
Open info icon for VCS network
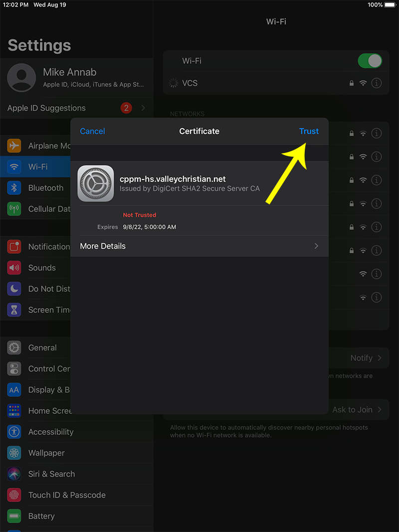377,83
